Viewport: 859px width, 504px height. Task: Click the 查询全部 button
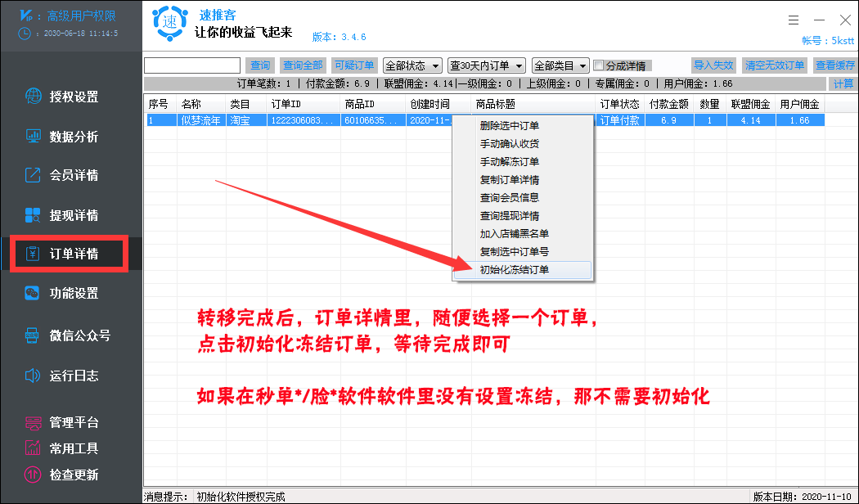tap(303, 65)
